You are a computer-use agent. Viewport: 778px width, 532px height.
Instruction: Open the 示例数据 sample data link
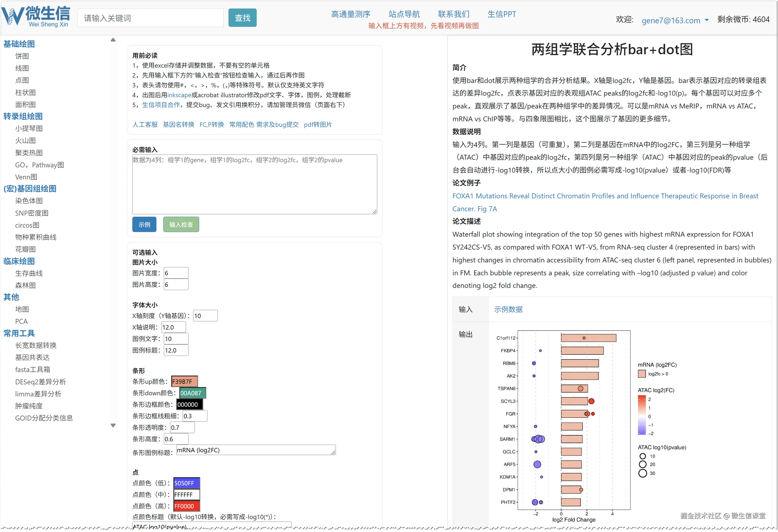(508, 309)
